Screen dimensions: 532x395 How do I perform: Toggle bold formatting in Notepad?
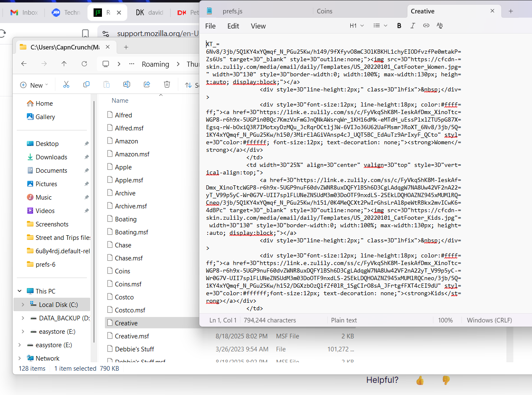[x=399, y=26]
